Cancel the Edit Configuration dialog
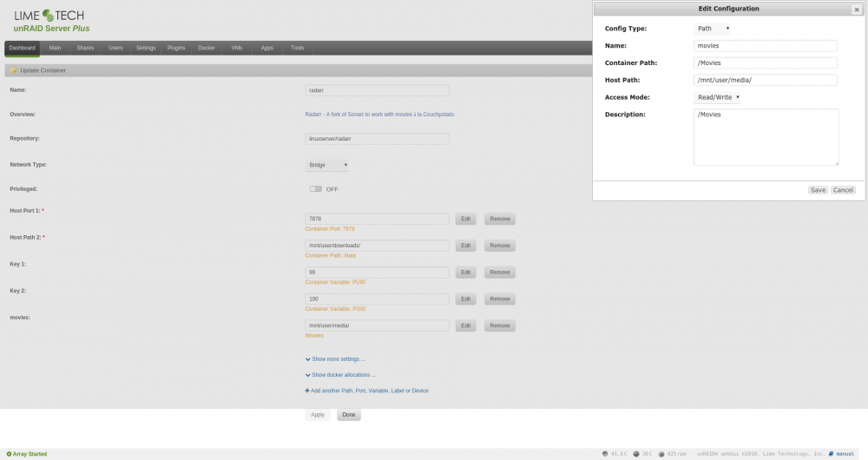 843,190
